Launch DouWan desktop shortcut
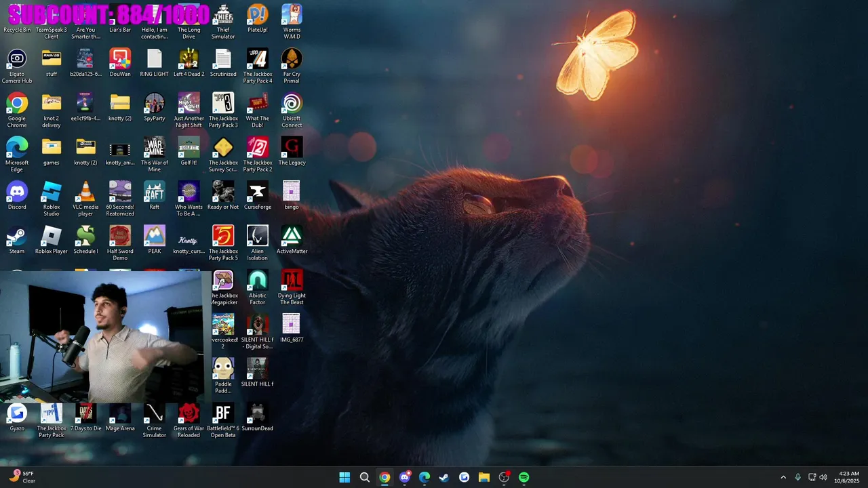 coord(120,63)
